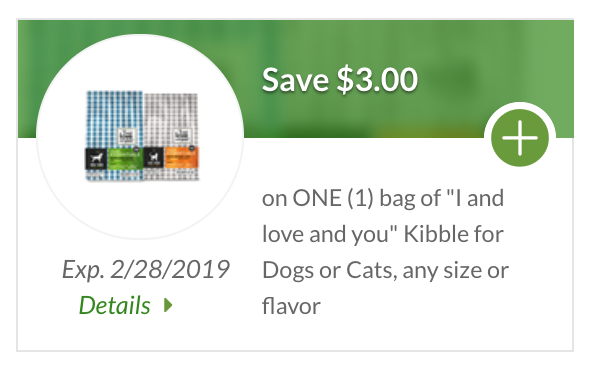Screen dimensions: 592x366
Task: Click the Exp. 2/28/2019 expiration date
Action: click(146, 269)
